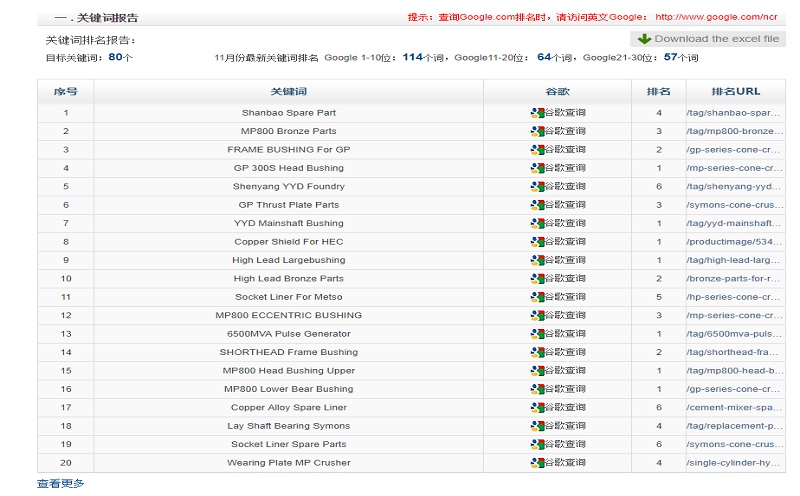Click Google icon in MP800 Bronze Parts row

pos(537,131)
